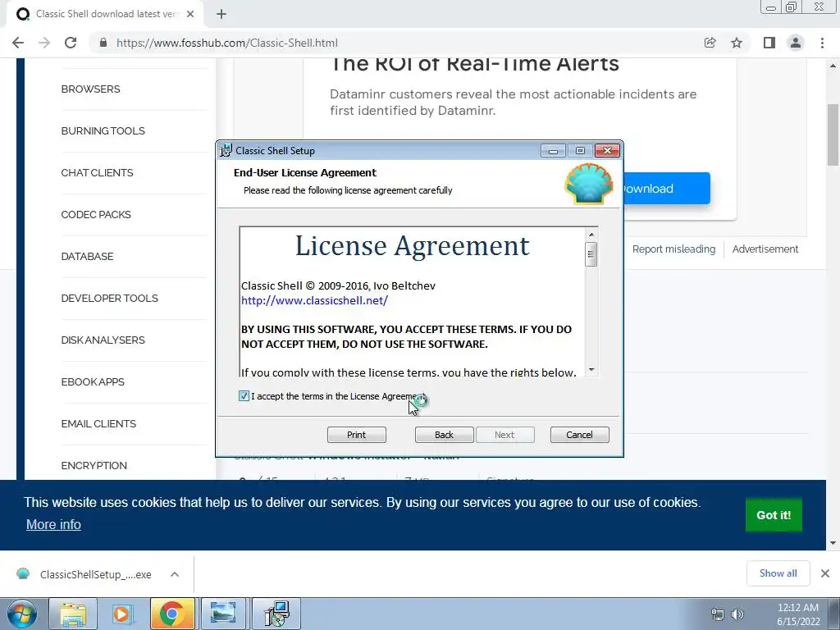Open a new browser tab
The image size is (840, 630).
point(221,15)
